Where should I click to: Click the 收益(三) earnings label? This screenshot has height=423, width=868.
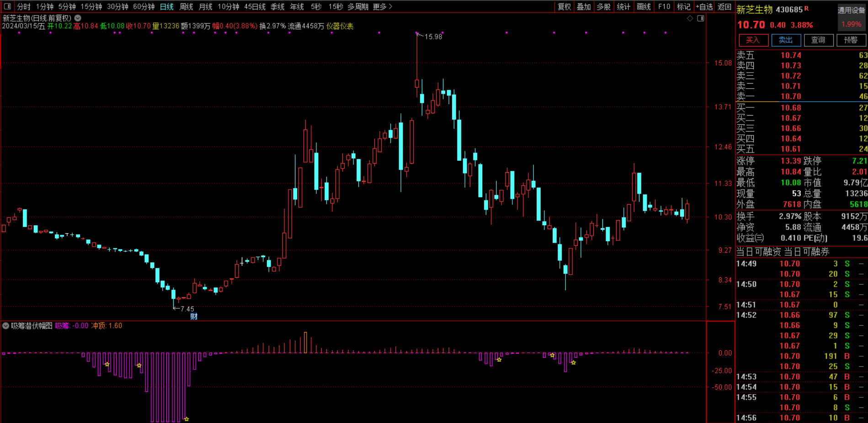pos(750,238)
